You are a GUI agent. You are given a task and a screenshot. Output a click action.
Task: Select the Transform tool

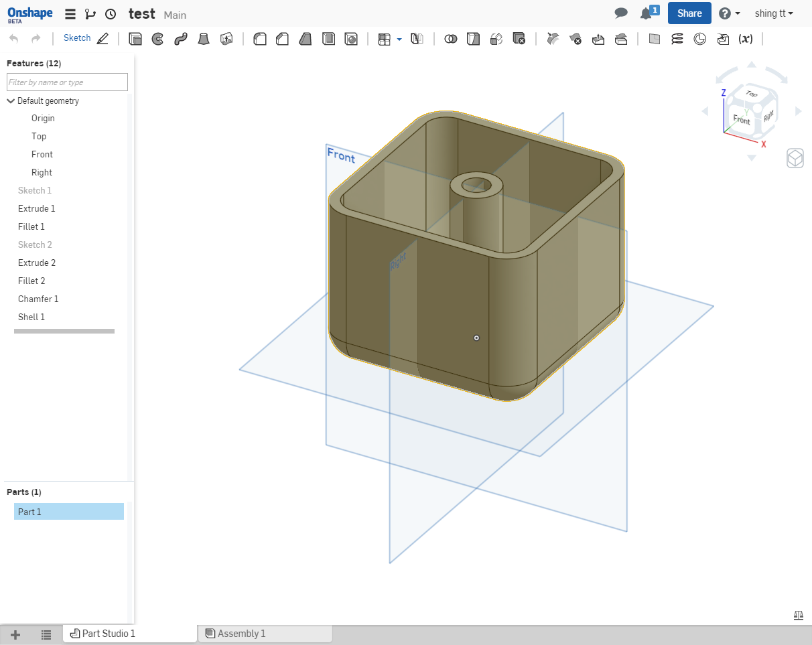pos(496,39)
